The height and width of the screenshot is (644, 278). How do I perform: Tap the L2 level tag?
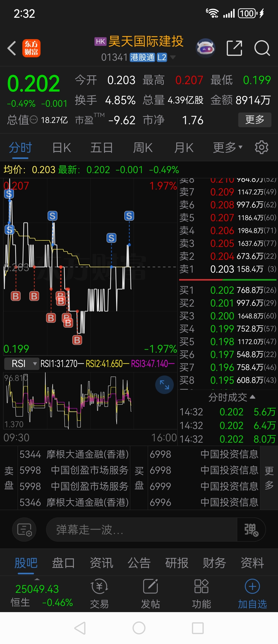(x=162, y=57)
